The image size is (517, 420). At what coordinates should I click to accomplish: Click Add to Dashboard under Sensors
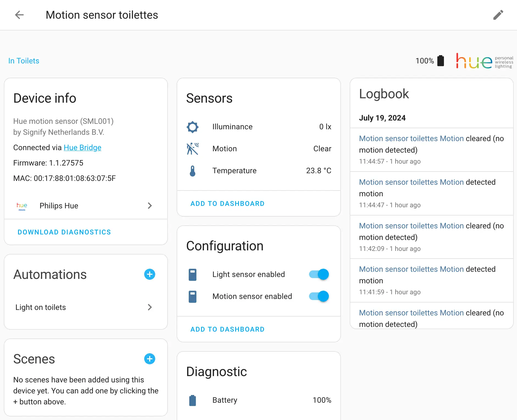click(x=227, y=204)
